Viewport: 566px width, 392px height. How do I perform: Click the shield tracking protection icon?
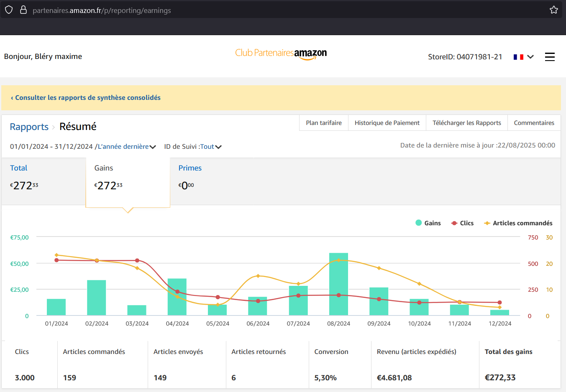9,10
